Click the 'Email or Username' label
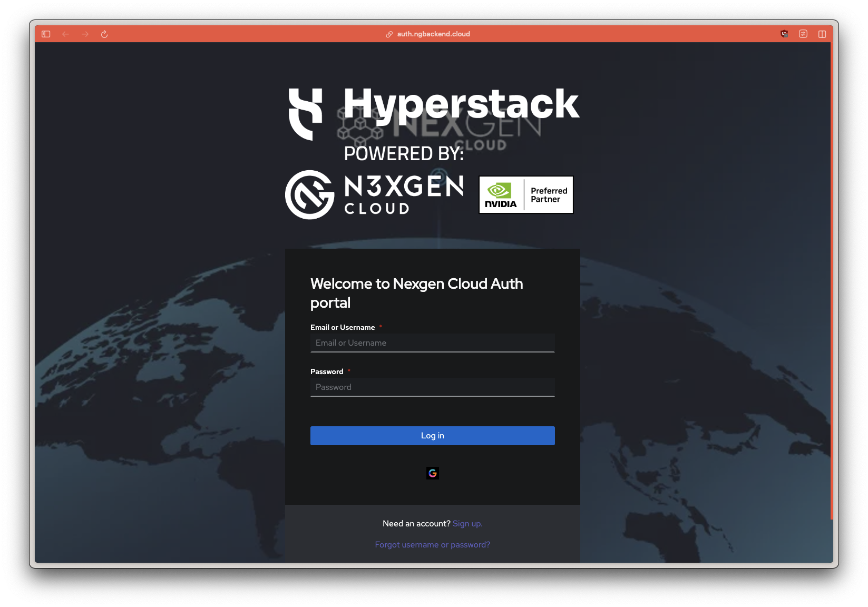This screenshot has width=868, height=607. click(x=343, y=327)
